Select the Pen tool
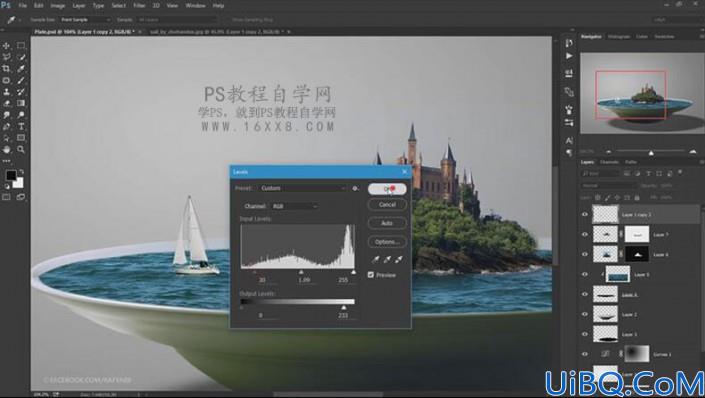Viewport: 705px width, 398px height. pos(6,126)
